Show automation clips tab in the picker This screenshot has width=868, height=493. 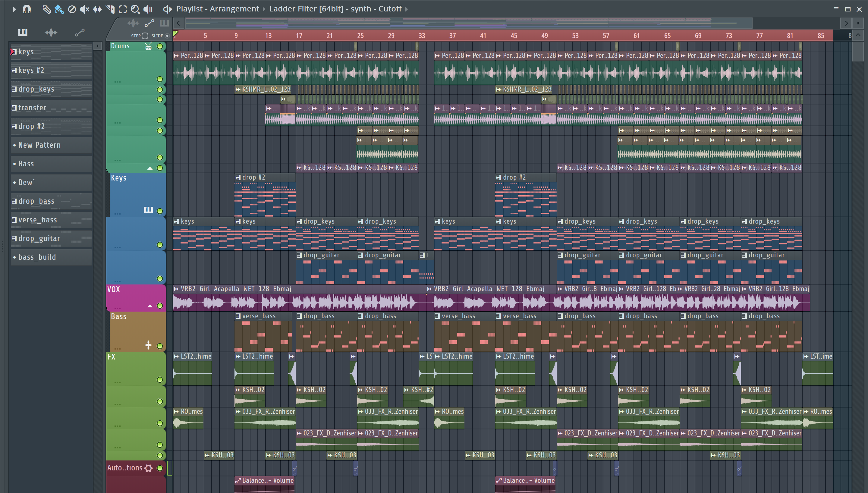[x=80, y=33]
